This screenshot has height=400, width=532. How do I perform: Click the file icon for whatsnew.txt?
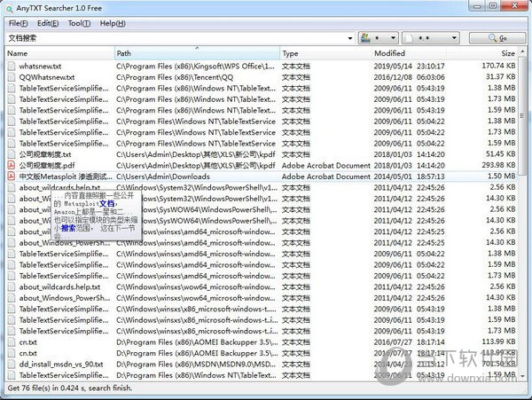point(12,67)
